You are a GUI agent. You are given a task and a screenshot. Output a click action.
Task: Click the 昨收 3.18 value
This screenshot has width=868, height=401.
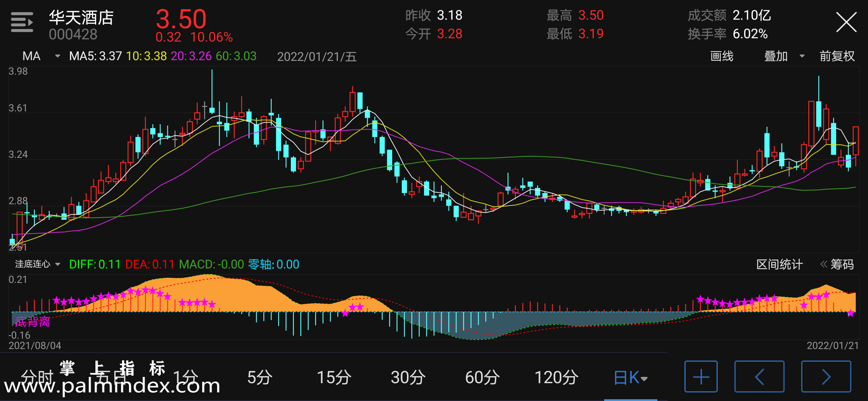point(450,15)
